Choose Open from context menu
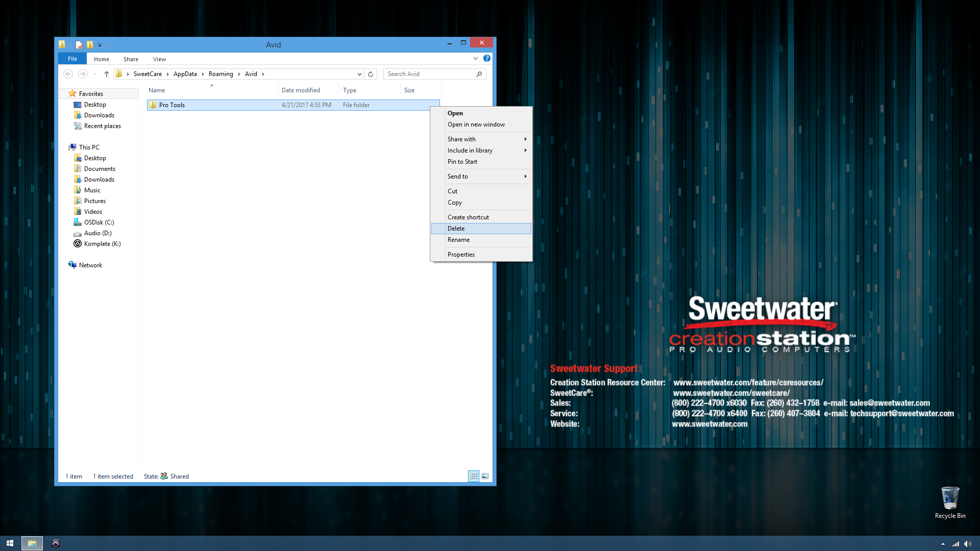This screenshot has width=980, height=551. (481, 113)
